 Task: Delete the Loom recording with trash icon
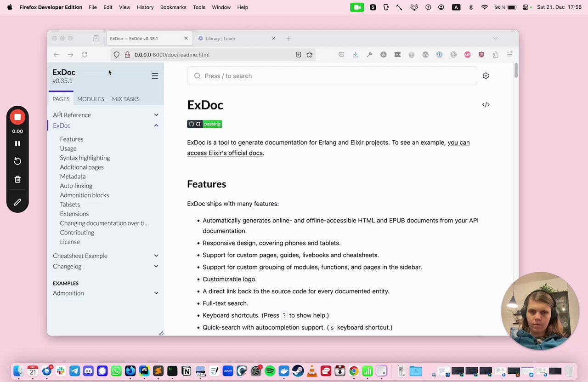17,179
